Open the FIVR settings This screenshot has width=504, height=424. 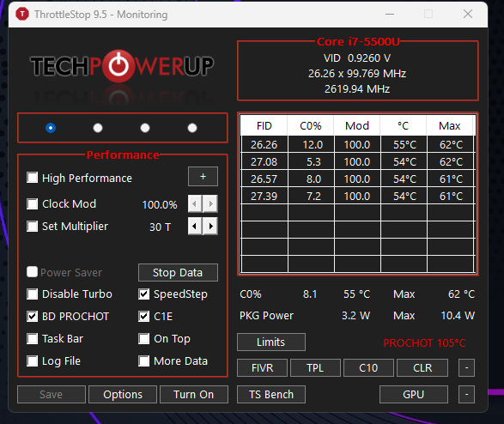tap(262, 368)
